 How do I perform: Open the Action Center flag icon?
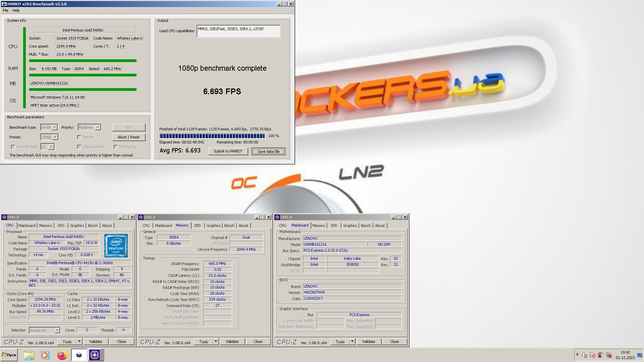pos(592,355)
